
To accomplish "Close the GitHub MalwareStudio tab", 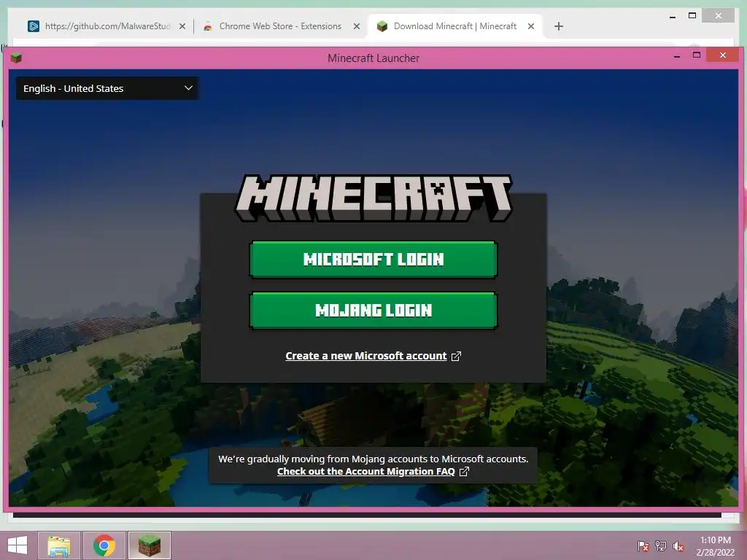I will point(182,26).
